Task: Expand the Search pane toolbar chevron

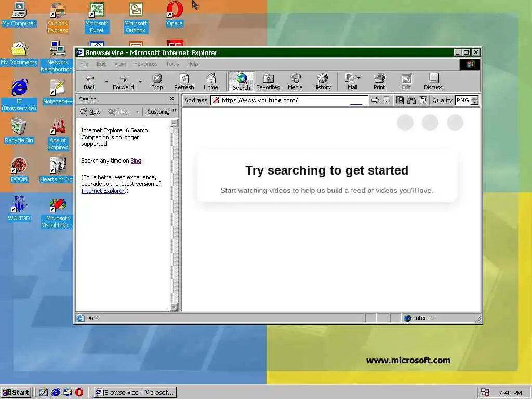Action: click(175, 110)
